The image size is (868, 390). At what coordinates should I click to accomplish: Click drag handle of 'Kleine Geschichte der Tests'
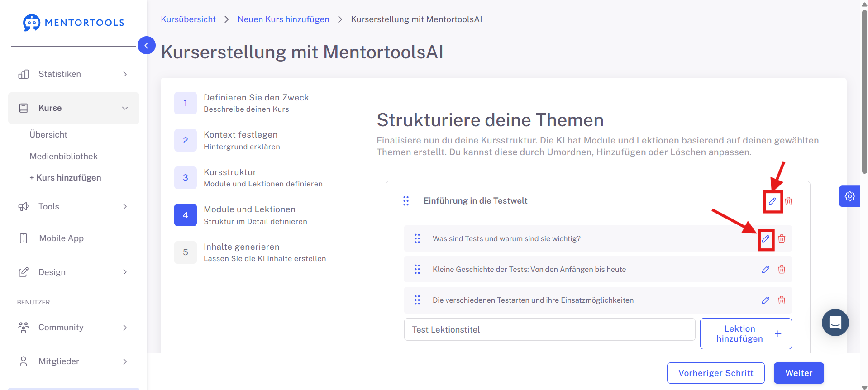417,269
